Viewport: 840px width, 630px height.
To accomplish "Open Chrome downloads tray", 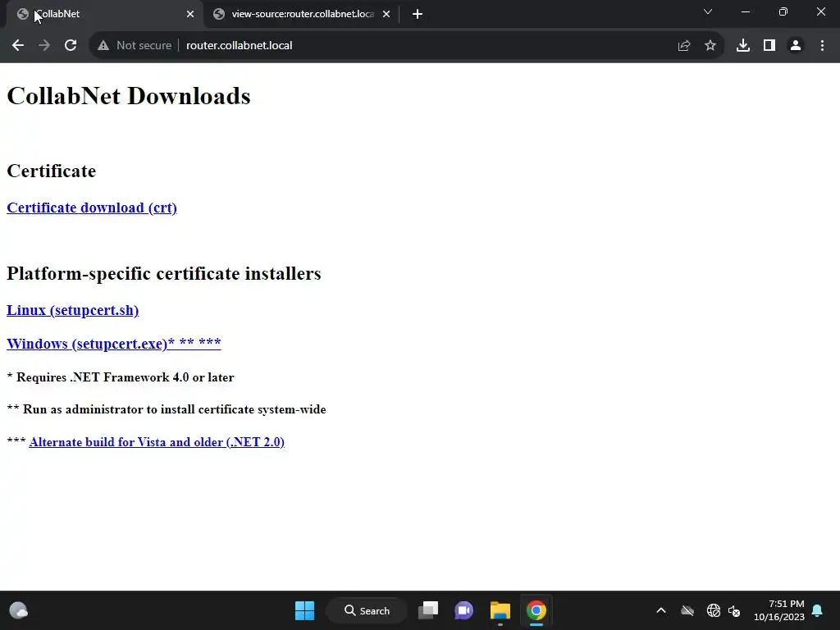I will [x=742, y=46].
